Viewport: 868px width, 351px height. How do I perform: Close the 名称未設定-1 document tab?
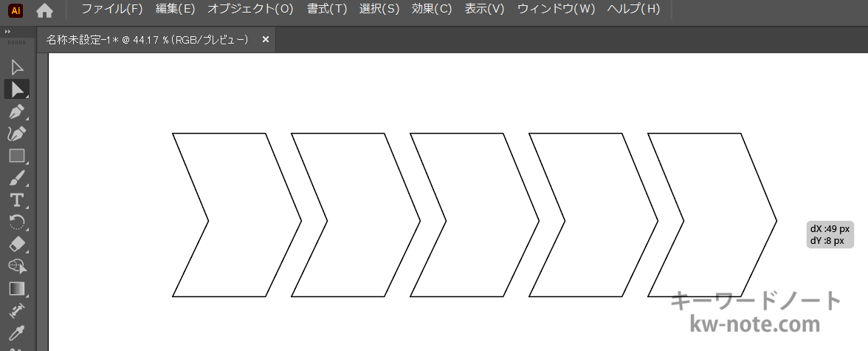tap(265, 39)
